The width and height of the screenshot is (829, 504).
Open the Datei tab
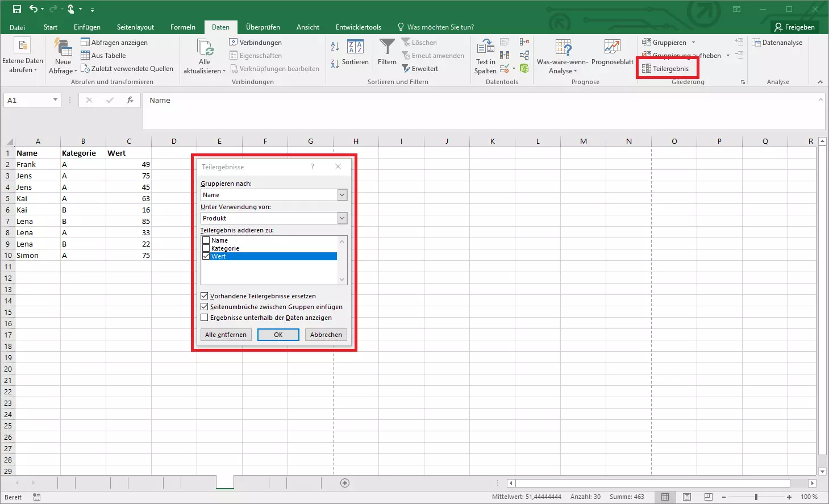(x=17, y=27)
